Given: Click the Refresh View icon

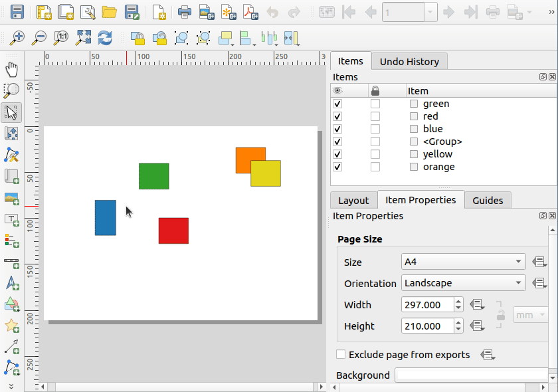Looking at the screenshot, I should click(104, 38).
